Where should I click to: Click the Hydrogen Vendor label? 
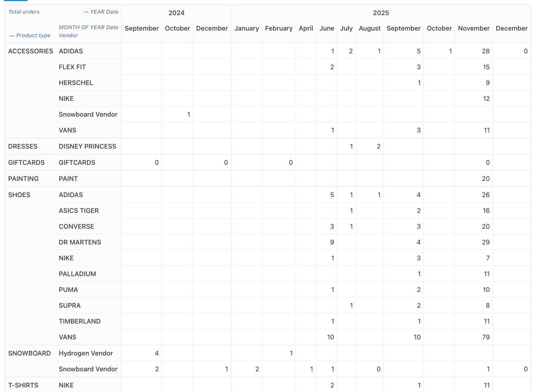point(86,353)
